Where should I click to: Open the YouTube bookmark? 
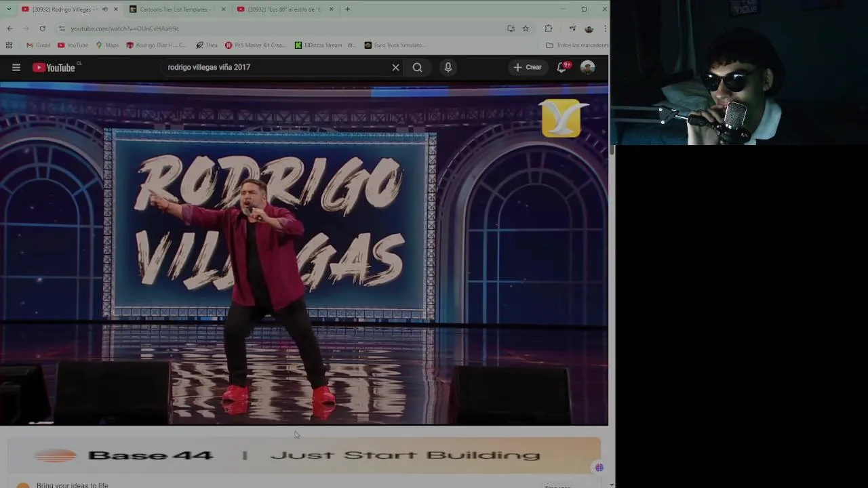click(x=73, y=45)
